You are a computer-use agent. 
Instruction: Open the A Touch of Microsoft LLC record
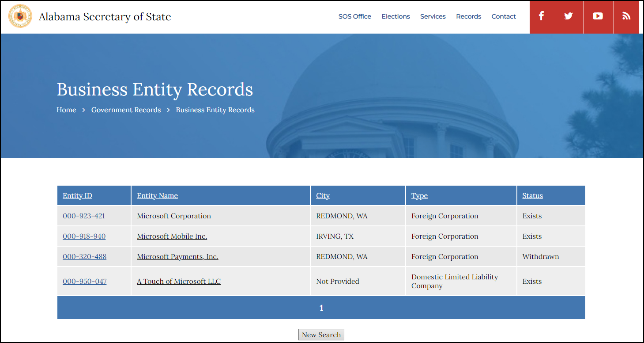point(179,282)
